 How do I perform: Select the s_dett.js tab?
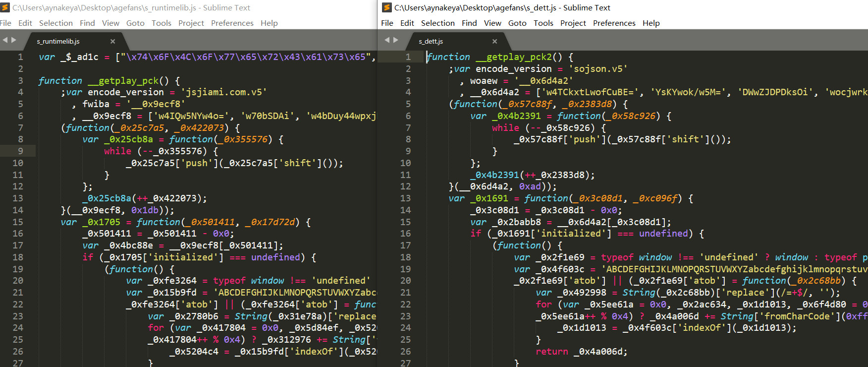pos(431,42)
